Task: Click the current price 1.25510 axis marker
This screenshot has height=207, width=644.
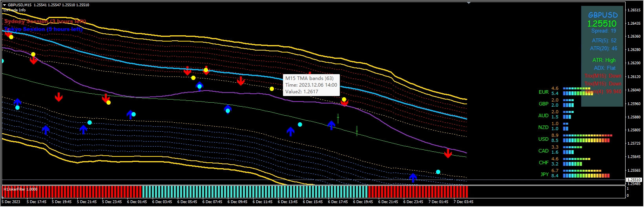Action: pyautogui.click(x=634, y=180)
